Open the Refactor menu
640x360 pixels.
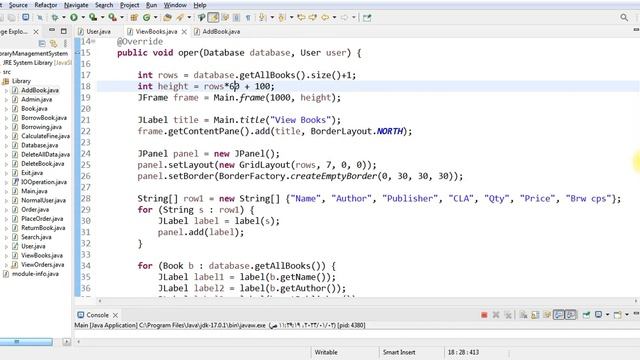coord(46,5)
